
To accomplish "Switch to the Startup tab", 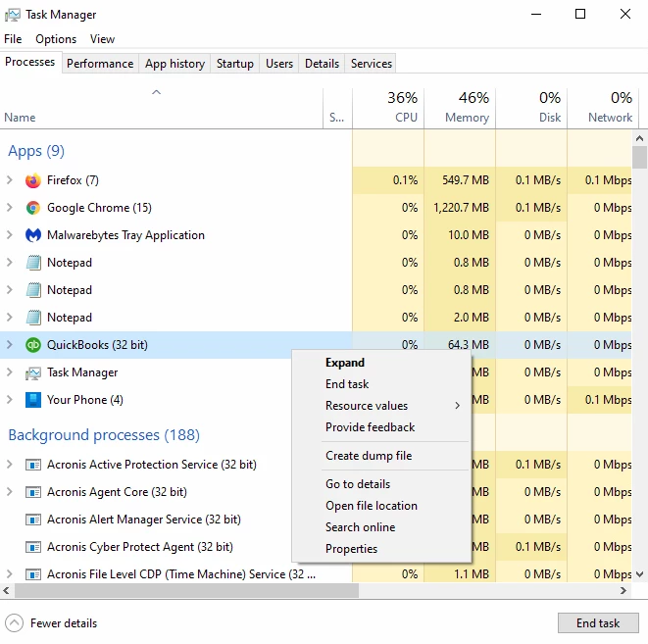I will click(x=234, y=64).
